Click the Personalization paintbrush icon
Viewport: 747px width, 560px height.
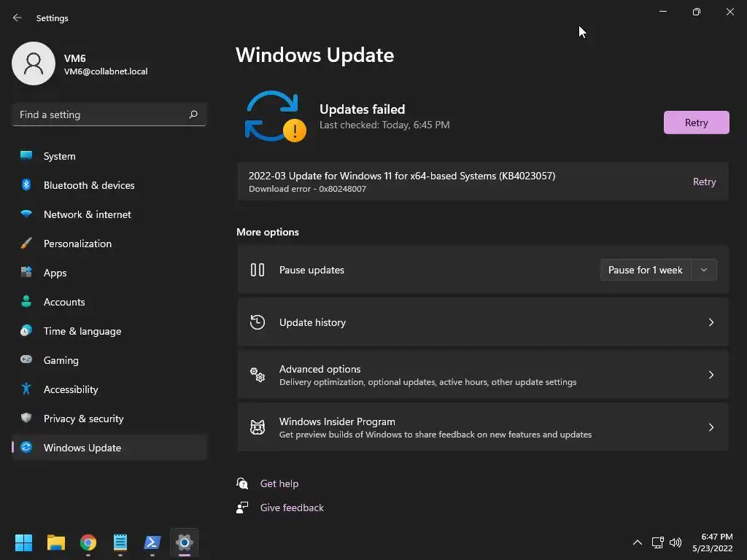(x=26, y=244)
